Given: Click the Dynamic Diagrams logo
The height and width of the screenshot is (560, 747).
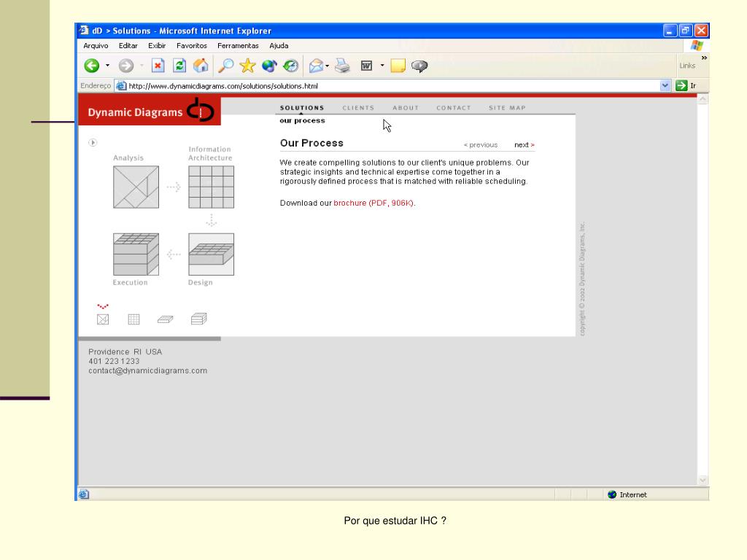Looking at the screenshot, I should [150, 112].
